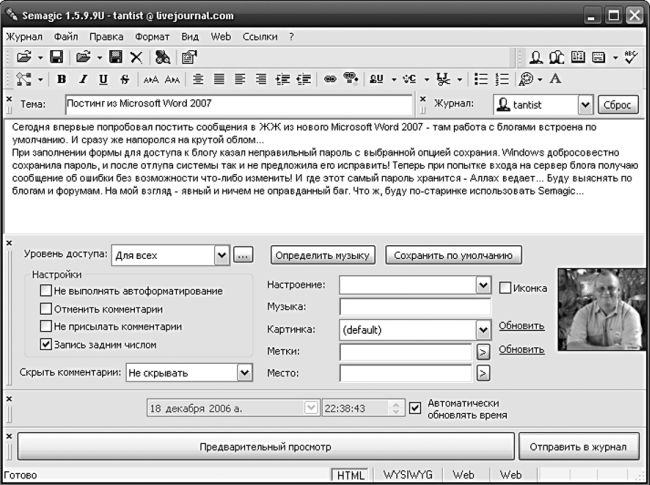Expand the 'Настроение' combo box

483,285
